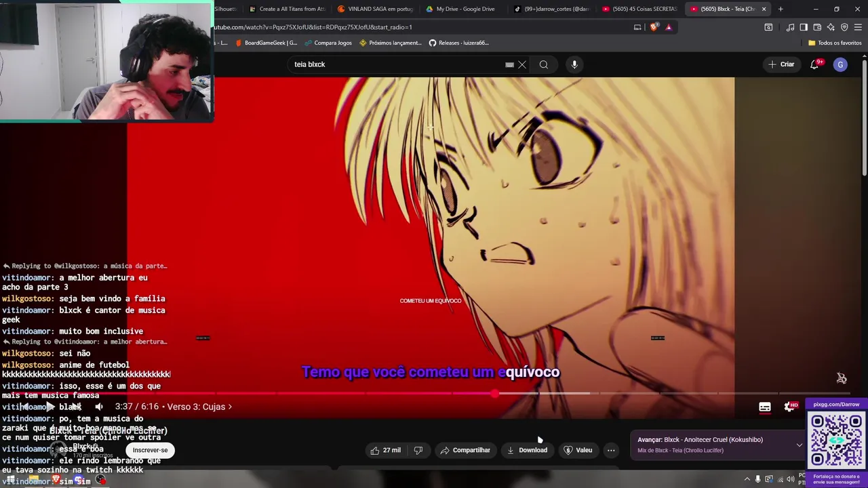Dislike the video
The width and height of the screenshot is (868, 488).
[x=418, y=450]
